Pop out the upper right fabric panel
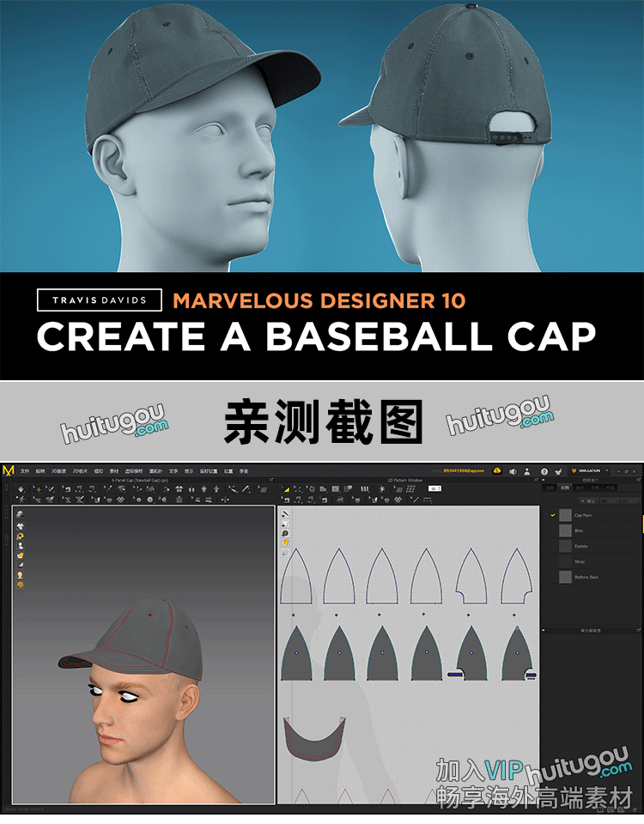This screenshot has height=824, width=644. click(x=638, y=479)
